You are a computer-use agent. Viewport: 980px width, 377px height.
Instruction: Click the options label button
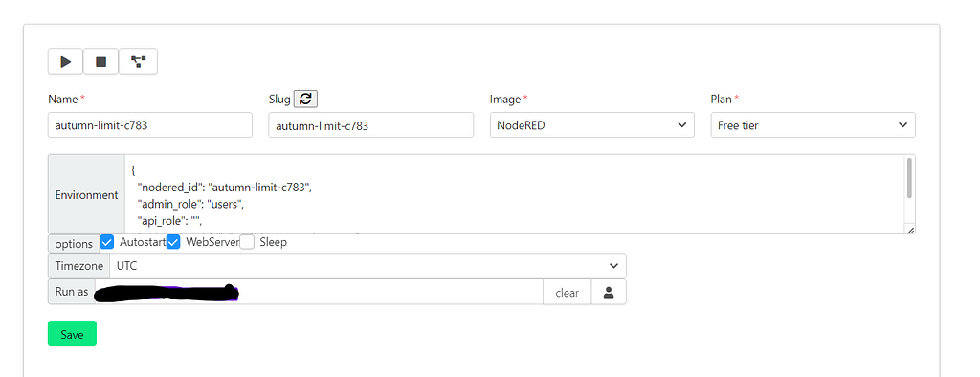pyautogui.click(x=74, y=244)
